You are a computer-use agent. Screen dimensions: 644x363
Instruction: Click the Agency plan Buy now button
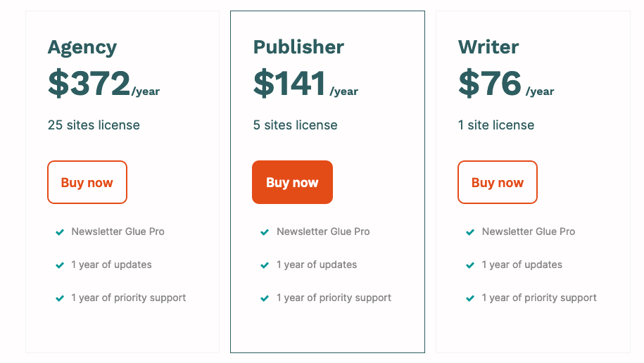(x=87, y=182)
